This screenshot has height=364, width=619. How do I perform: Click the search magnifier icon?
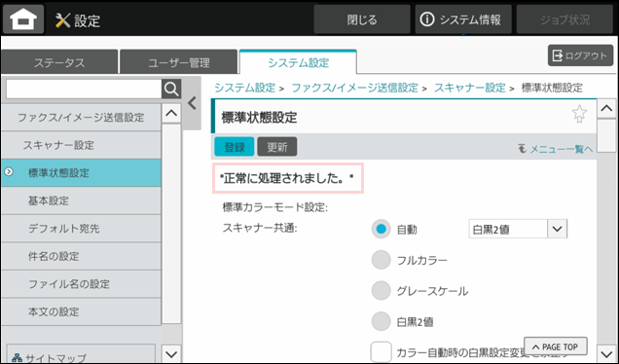171,89
